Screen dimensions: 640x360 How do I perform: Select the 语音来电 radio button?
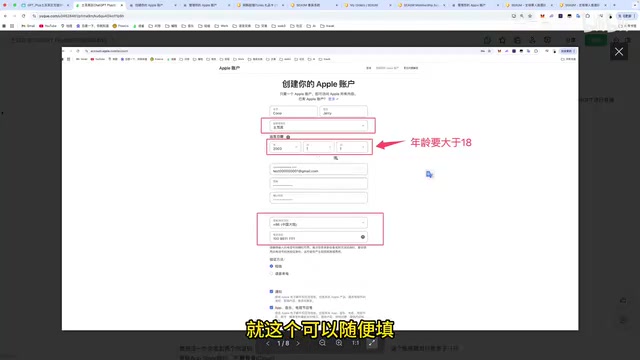coord(271,273)
